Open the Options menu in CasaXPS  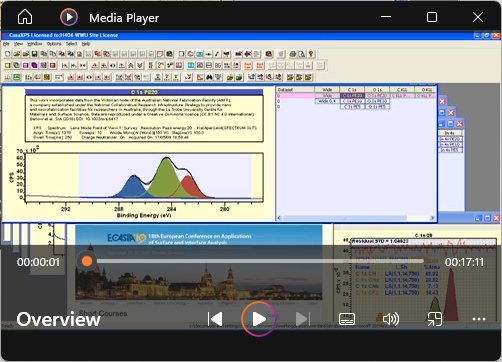[54, 44]
